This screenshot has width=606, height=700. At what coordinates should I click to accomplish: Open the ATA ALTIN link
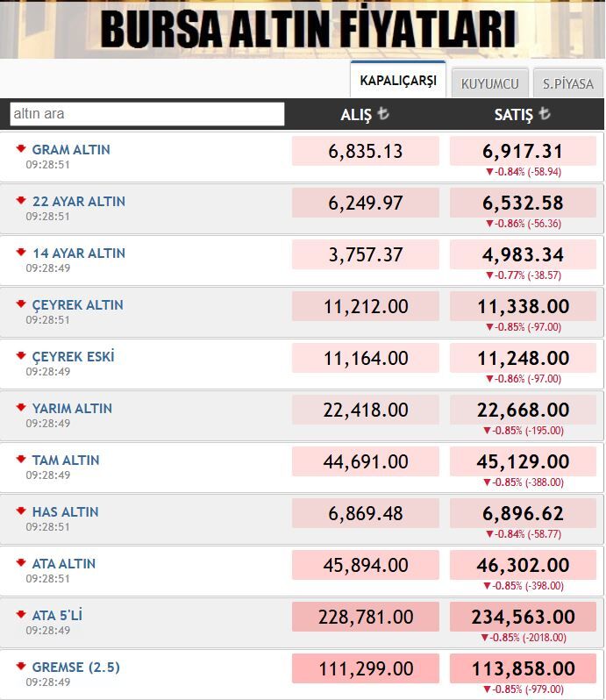click(64, 564)
